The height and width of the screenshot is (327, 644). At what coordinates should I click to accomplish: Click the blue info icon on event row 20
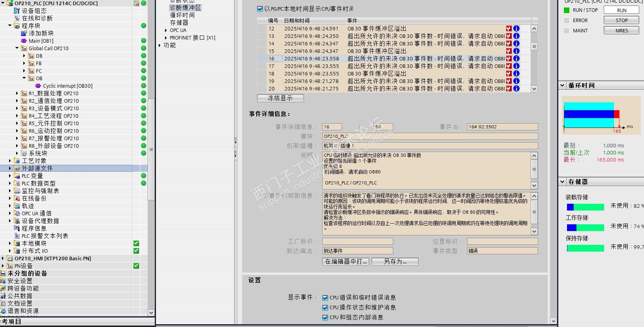(x=516, y=88)
